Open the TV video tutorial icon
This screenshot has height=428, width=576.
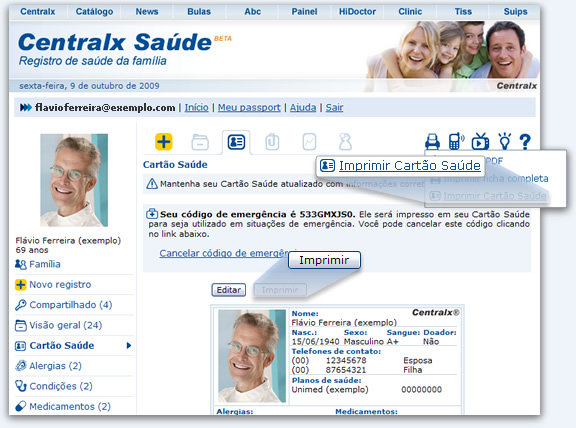point(480,141)
